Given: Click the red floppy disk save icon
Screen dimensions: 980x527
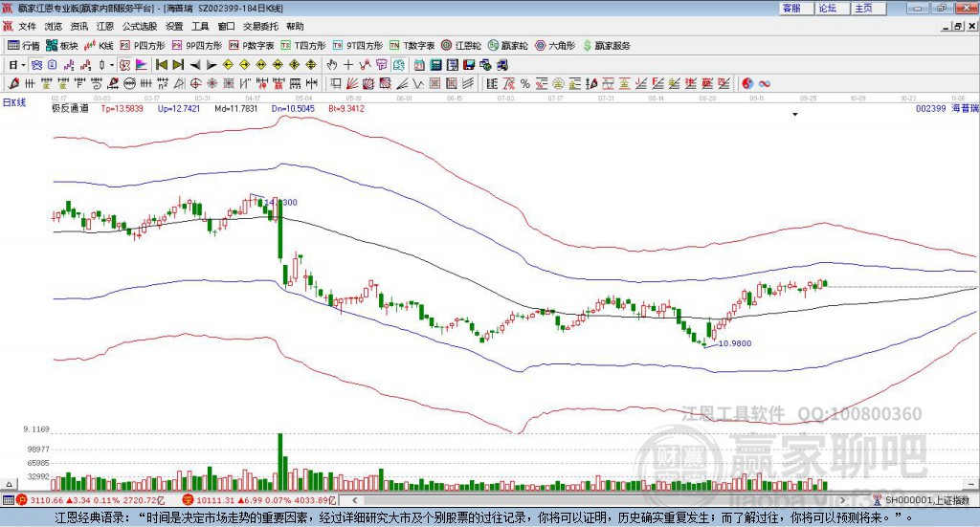Looking at the screenshot, I should point(469,65).
